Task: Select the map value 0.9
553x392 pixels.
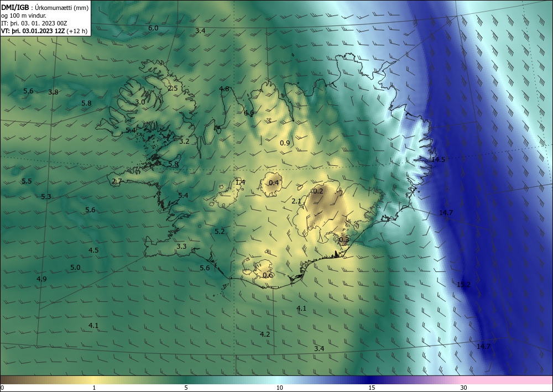Action: (285, 143)
